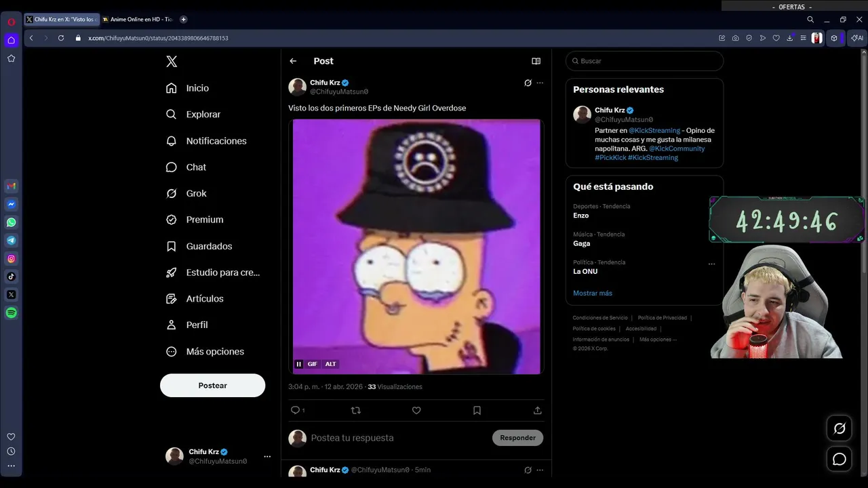This screenshot has height=488, width=868.
Task: Open Grok from the sidebar
Action: click(186, 193)
